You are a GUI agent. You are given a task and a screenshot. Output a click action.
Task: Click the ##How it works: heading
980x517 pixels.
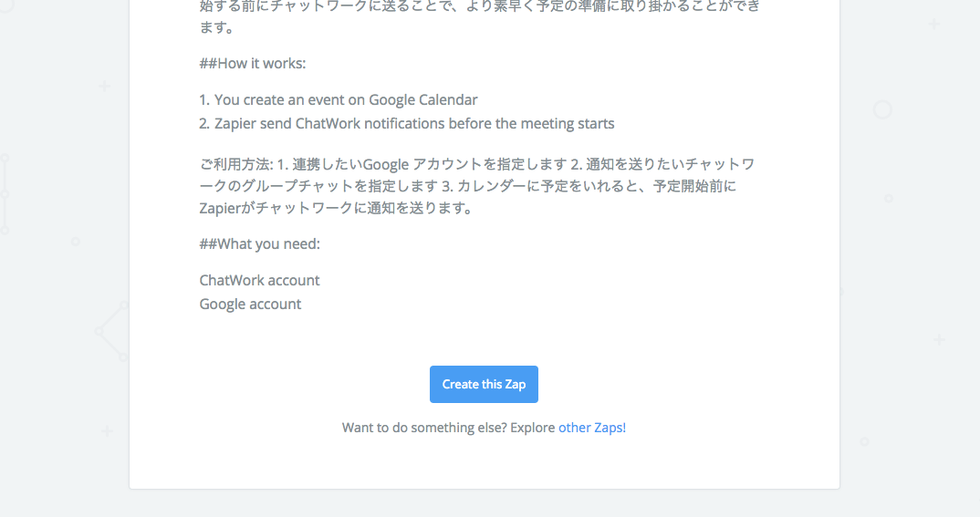click(x=253, y=63)
